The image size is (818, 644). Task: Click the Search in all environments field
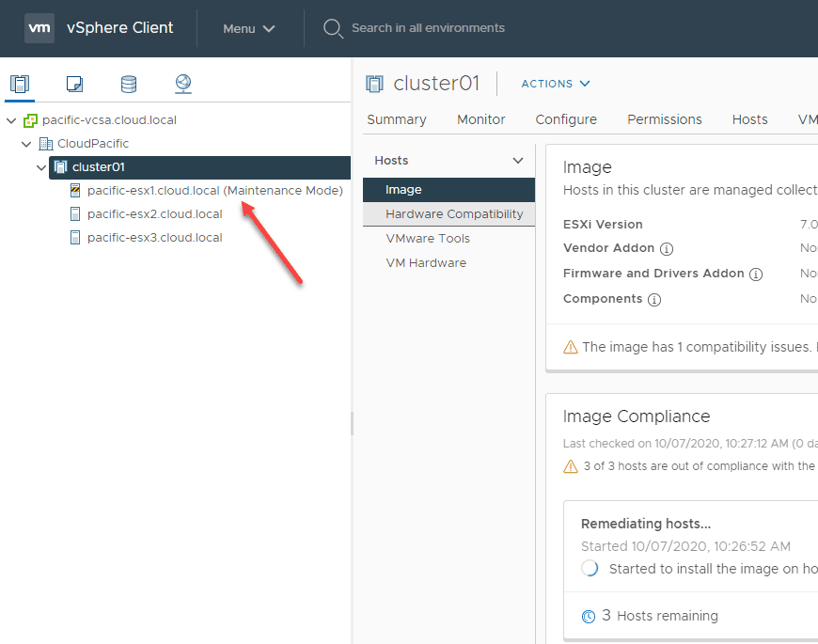(x=428, y=28)
